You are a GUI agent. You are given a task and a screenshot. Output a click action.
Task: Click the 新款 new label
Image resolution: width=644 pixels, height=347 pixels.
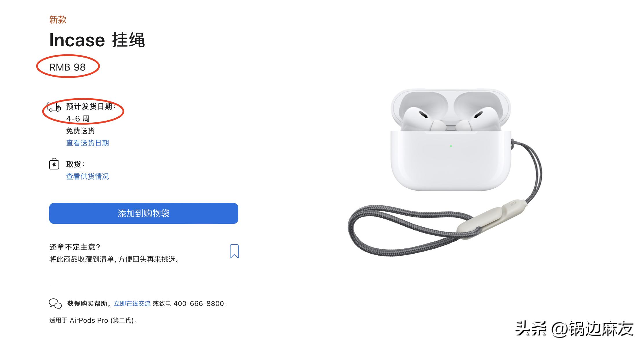58,20
